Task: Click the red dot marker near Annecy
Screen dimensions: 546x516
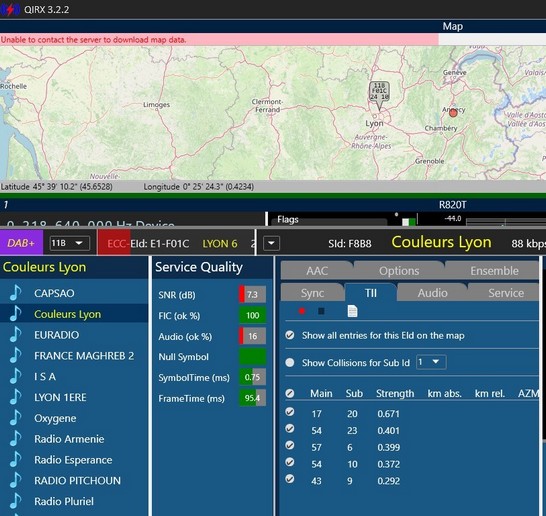Action: pyautogui.click(x=453, y=113)
